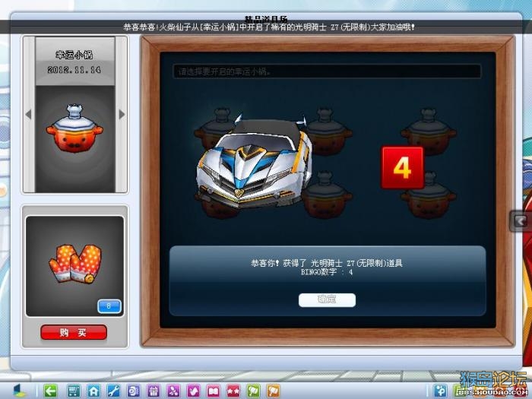The image size is (532, 399).
Task: Click the glove quantity badge showing 6
Action: (109, 306)
